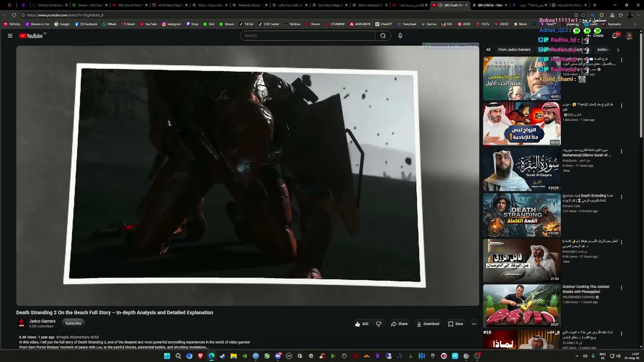Click the Death Stranding 2 video player

248,176
